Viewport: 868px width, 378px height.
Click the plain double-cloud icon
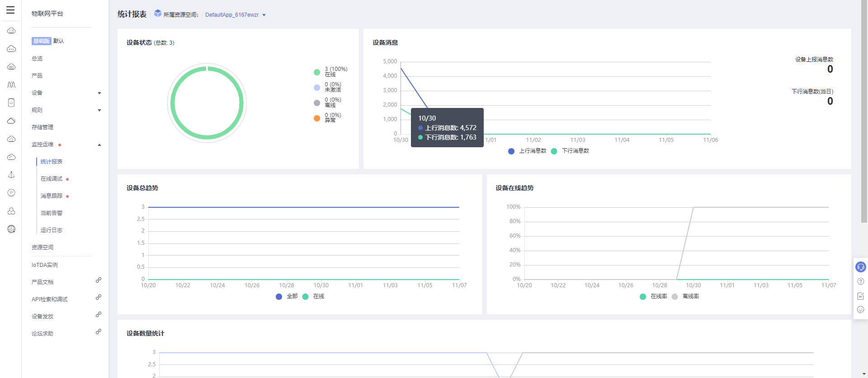point(11,121)
